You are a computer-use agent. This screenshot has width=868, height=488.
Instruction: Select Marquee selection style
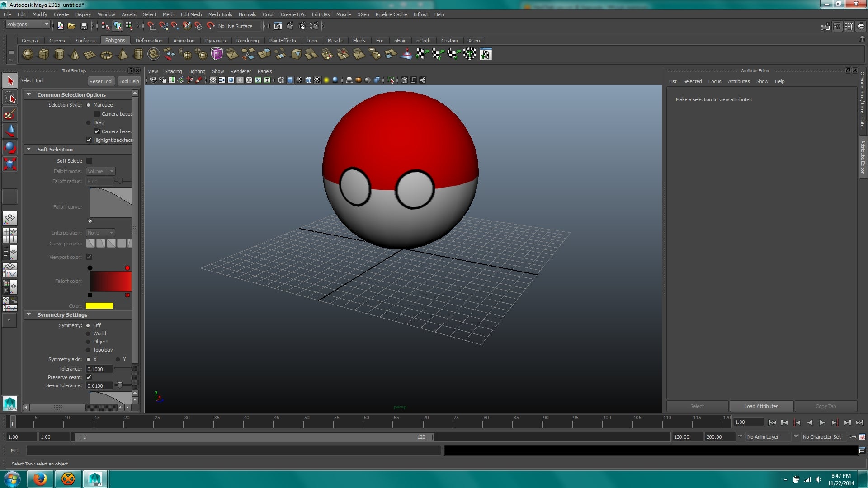point(88,105)
